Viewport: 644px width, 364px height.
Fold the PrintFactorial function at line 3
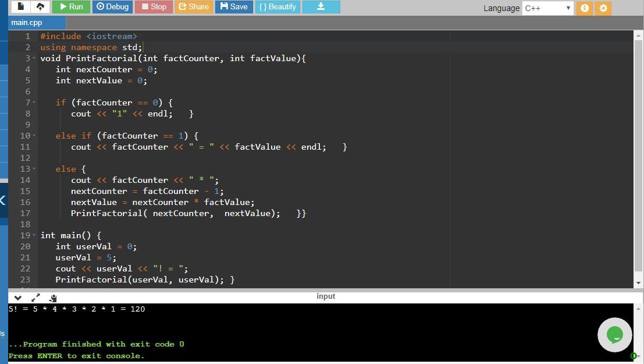click(x=34, y=58)
